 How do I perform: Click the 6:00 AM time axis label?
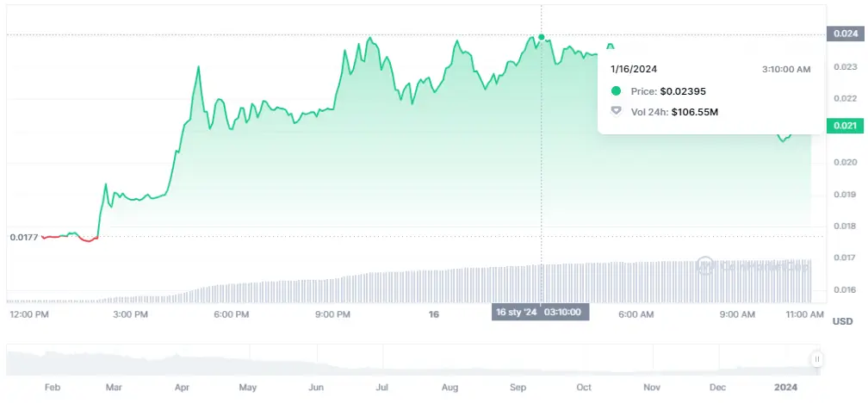(636, 314)
